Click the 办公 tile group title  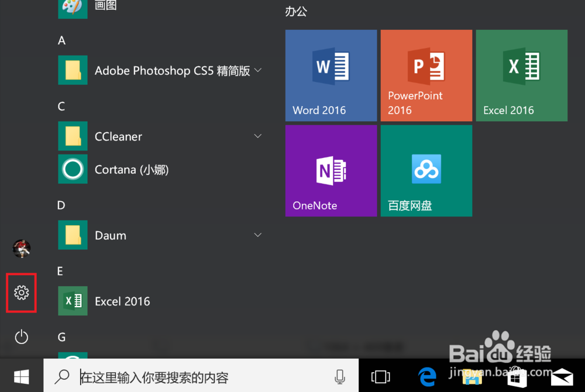pyautogui.click(x=296, y=11)
